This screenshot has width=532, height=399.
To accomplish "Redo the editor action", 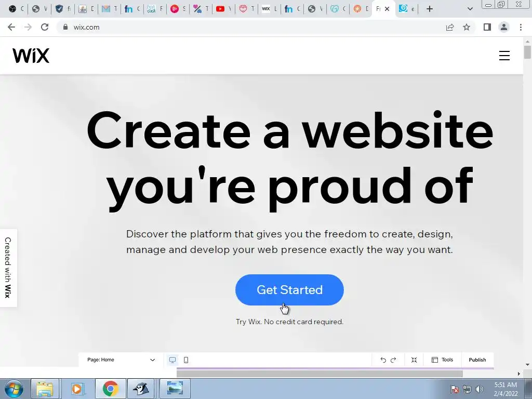I will tap(393, 360).
